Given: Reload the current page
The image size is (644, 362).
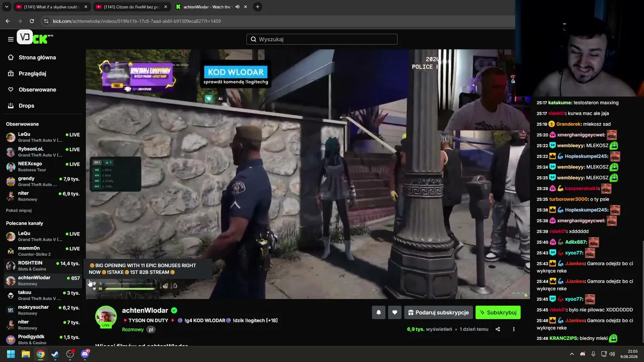Looking at the screenshot, I should 32,21.
